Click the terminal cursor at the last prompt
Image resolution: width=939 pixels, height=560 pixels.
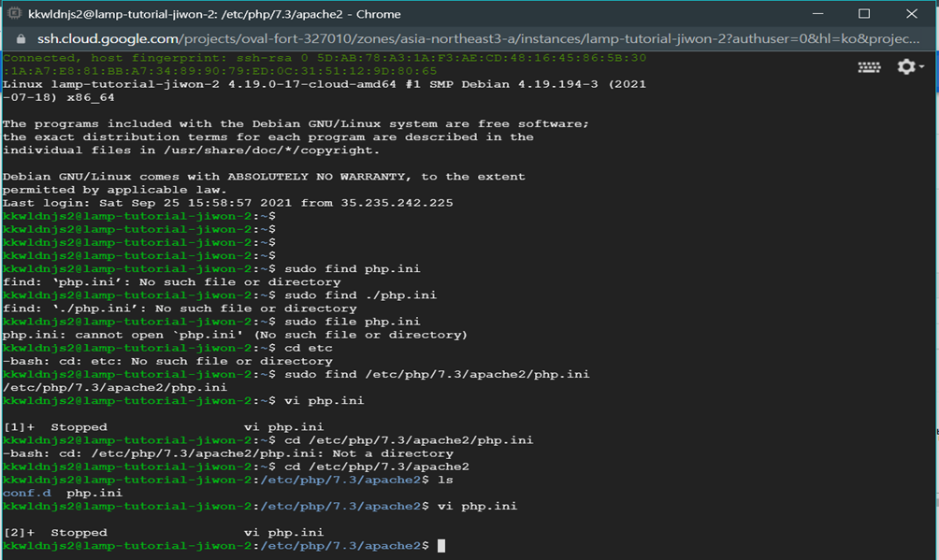441,546
